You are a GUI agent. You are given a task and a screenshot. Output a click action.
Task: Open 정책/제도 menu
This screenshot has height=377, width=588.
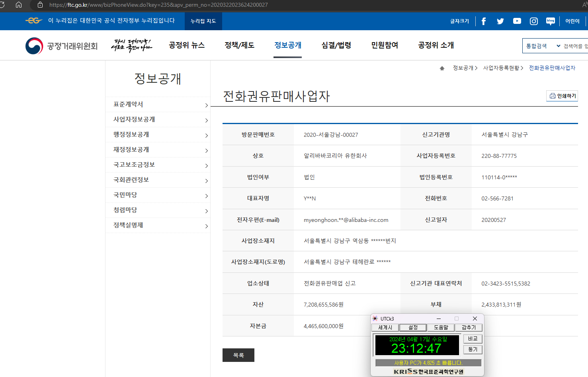tap(240, 45)
